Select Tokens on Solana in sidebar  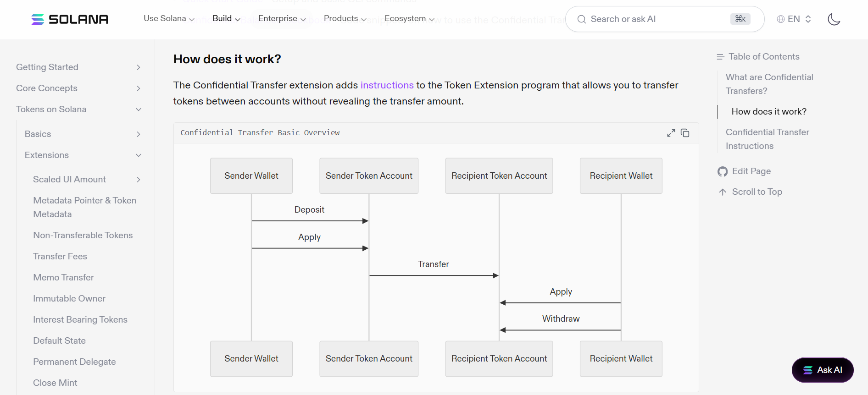click(x=51, y=110)
